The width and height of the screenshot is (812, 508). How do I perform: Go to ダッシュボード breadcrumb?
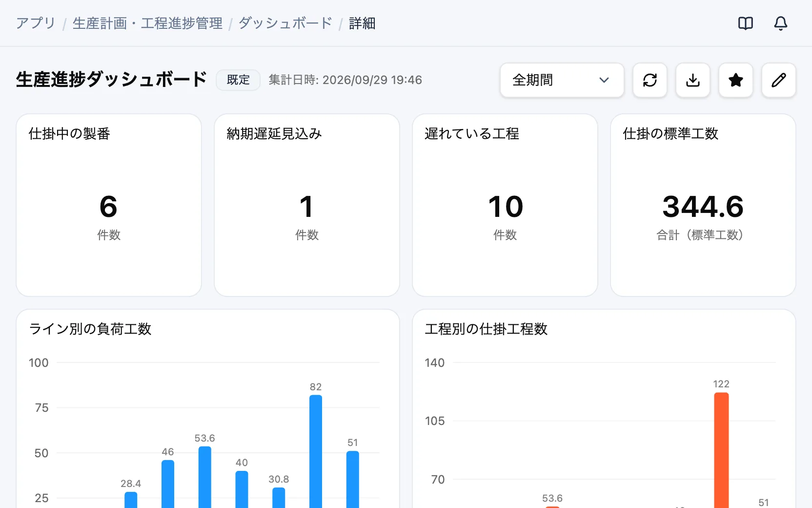pos(285,23)
